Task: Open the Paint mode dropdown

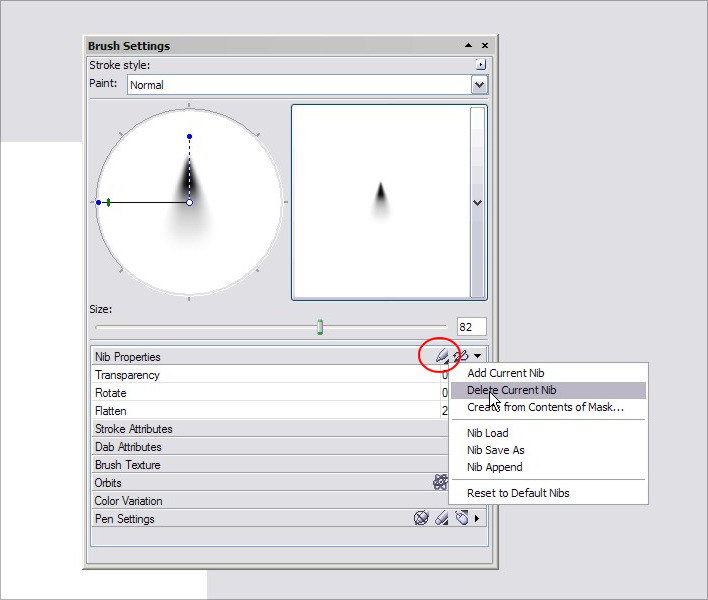Action: click(x=479, y=84)
